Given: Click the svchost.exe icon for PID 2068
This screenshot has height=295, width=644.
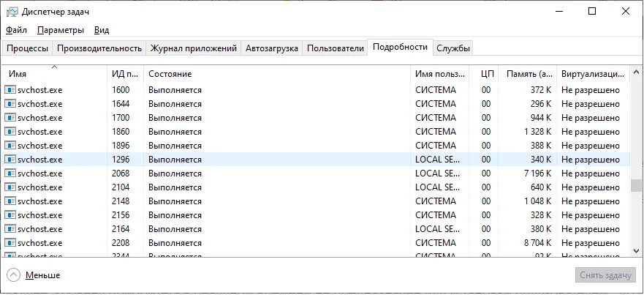Looking at the screenshot, I should pyautogui.click(x=10, y=173).
